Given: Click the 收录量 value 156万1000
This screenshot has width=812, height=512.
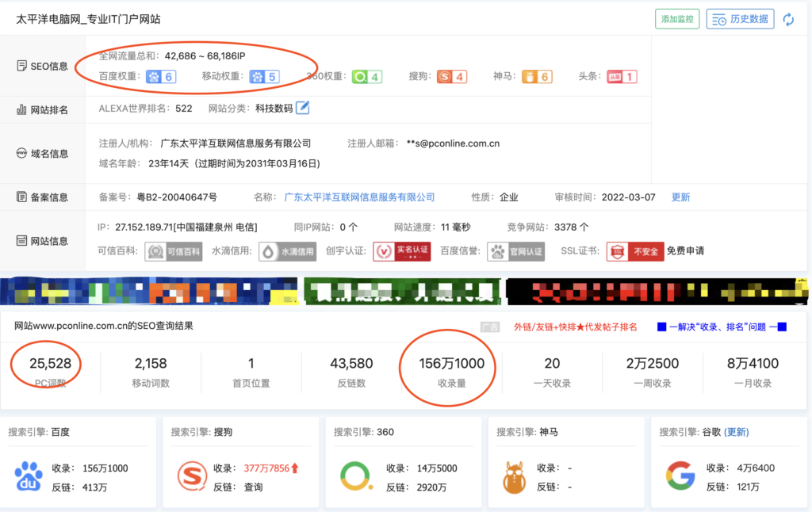Looking at the screenshot, I should click(451, 364).
